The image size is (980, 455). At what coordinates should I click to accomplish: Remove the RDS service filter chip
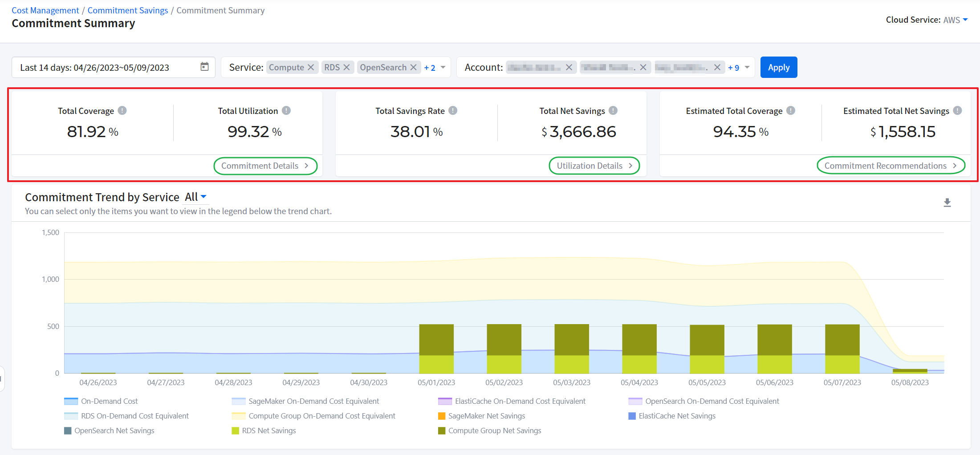pyautogui.click(x=346, y=67)
